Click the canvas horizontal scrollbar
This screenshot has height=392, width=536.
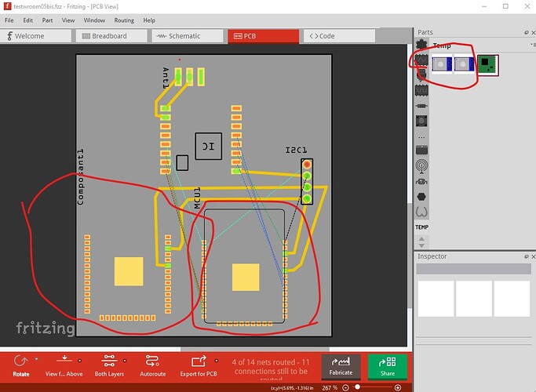[x=255, y=350]
